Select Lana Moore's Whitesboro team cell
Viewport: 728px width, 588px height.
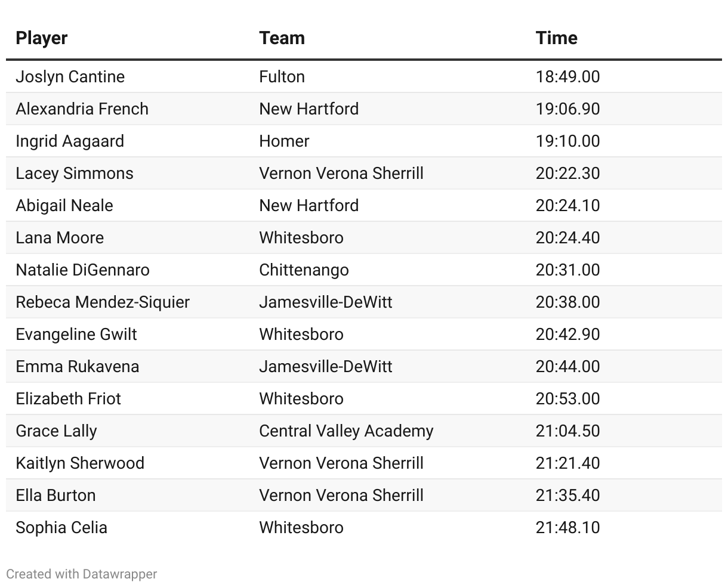pyautogui.click(x=301, y=238)
